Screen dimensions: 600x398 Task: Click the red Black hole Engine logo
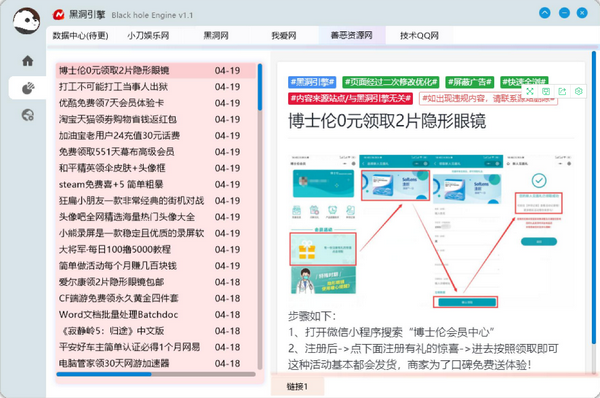point(59,15)
